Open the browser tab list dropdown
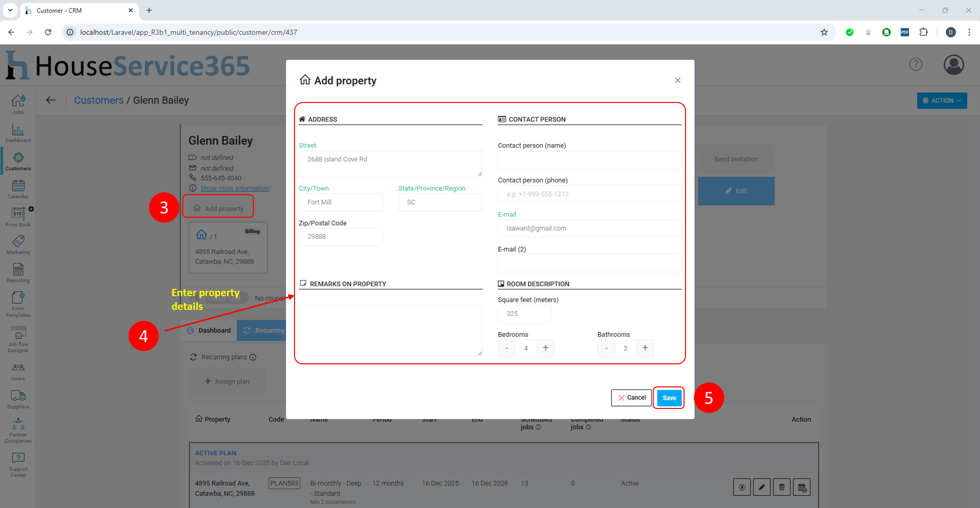The height and width of the screenshot is (508, 980). (10, 10)
